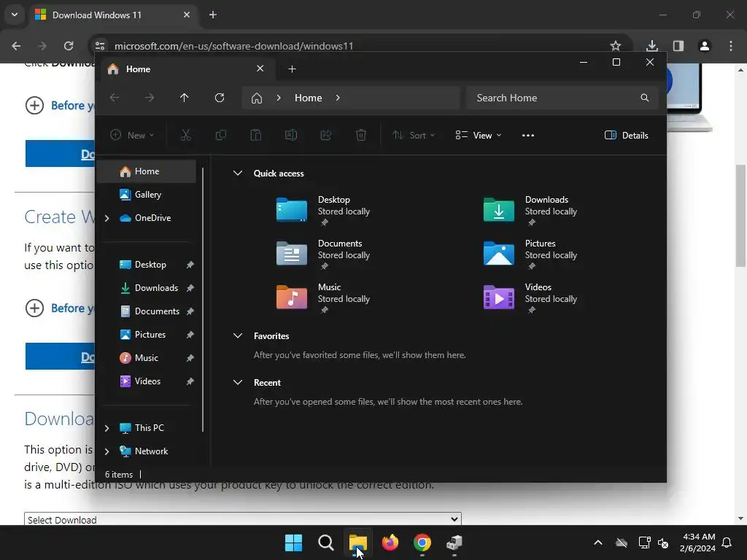Click the webpage vertical scrollbar thumb
This screenshot has height=560, width=747.
click(x=740, y=216)
